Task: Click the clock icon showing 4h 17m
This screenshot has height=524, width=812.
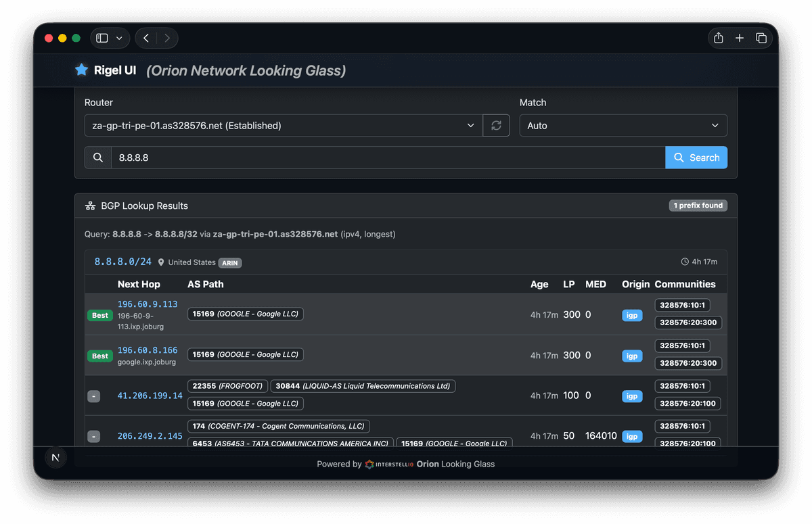Action: click(685, 261)
